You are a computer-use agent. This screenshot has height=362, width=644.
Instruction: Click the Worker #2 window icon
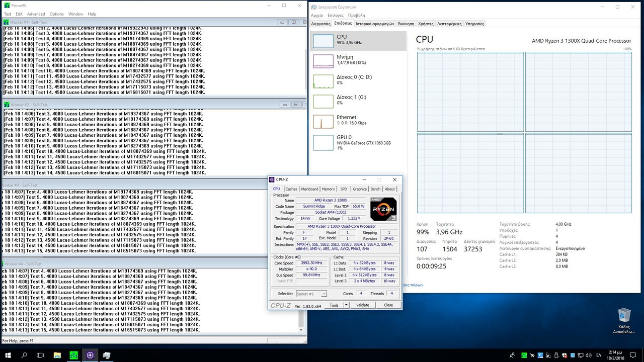click(6, 105)
